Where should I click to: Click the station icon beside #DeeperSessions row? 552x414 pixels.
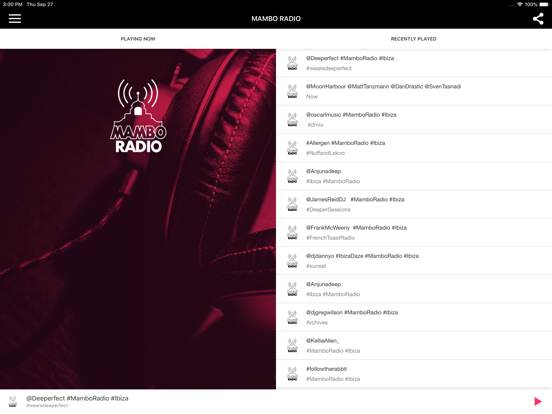point(292,204)
